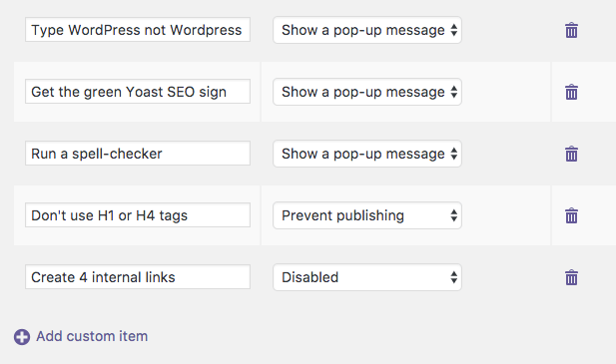Viewport: 616px width, 364px height.
Task: Click up-down arrows on spell-checker row select
Action: point(453,154)
